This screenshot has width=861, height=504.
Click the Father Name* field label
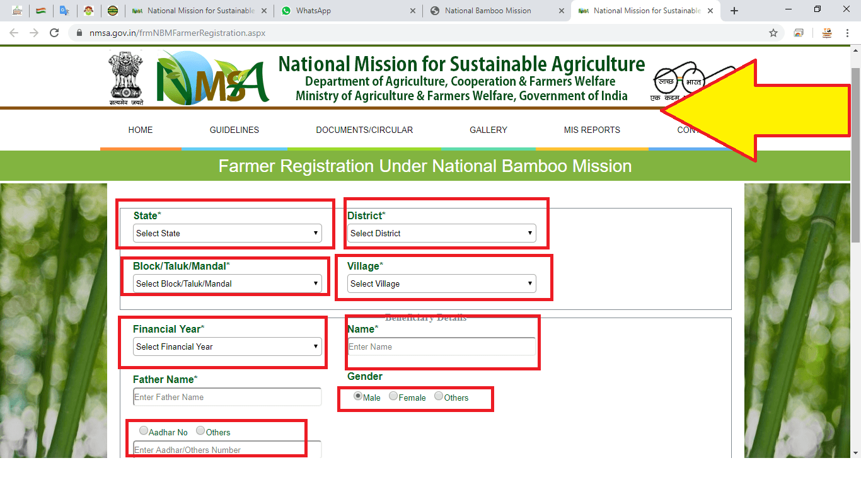coord(165,379)
